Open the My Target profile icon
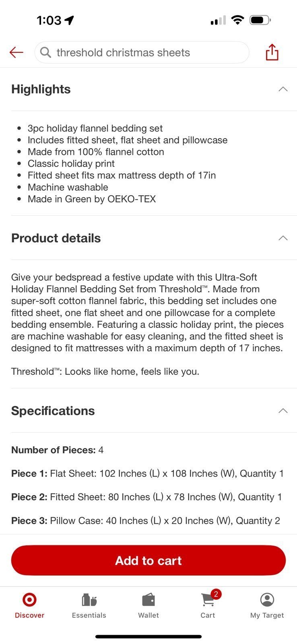This screenshot has width=297, height=644. pyautogui.click(x=267, y=600)
